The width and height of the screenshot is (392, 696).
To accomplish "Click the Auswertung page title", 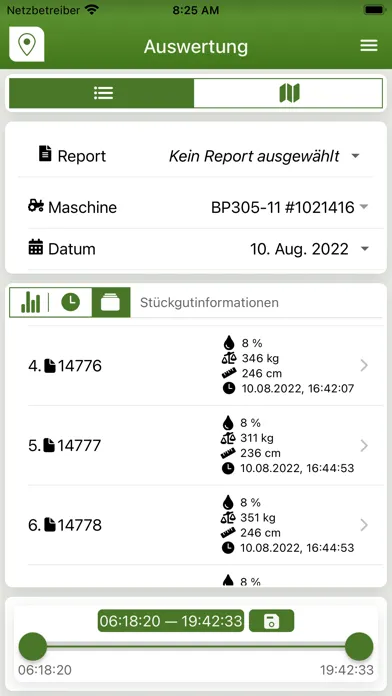I will tap(196, 47).
